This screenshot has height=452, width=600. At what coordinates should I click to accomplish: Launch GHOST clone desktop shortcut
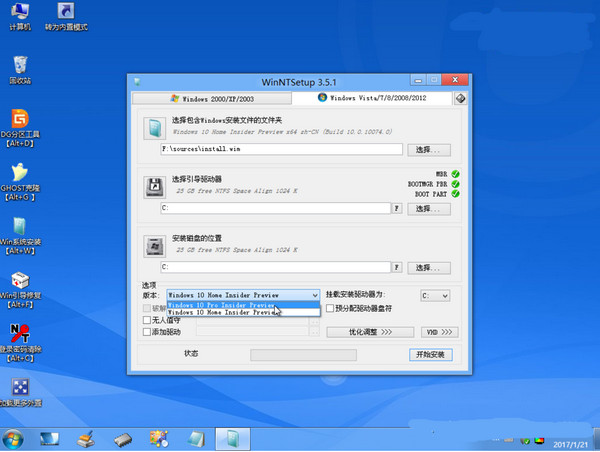click(x=19, y=178)
